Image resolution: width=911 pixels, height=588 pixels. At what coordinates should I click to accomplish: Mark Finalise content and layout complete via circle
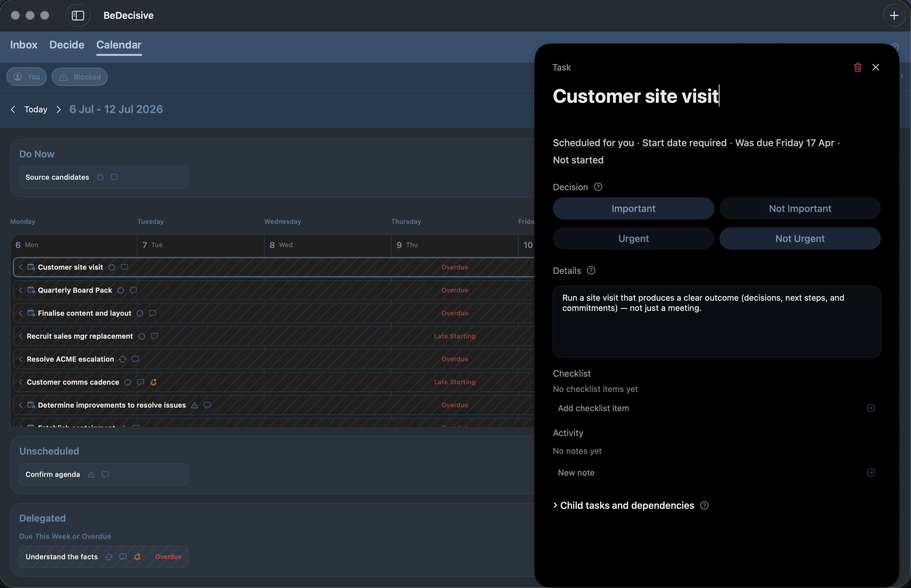click(x=140, y=313)
